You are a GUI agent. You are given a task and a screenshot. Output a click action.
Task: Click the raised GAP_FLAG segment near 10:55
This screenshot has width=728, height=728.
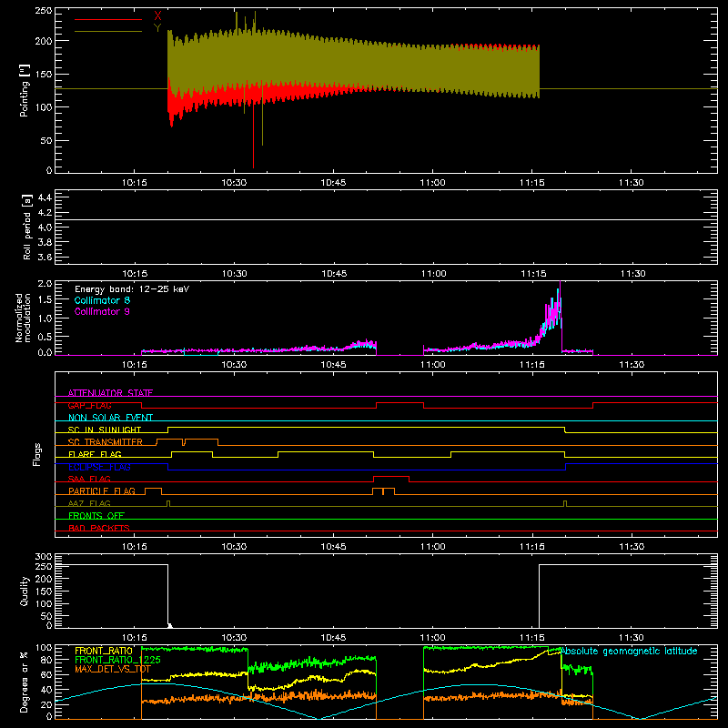(x=399, y=403)
